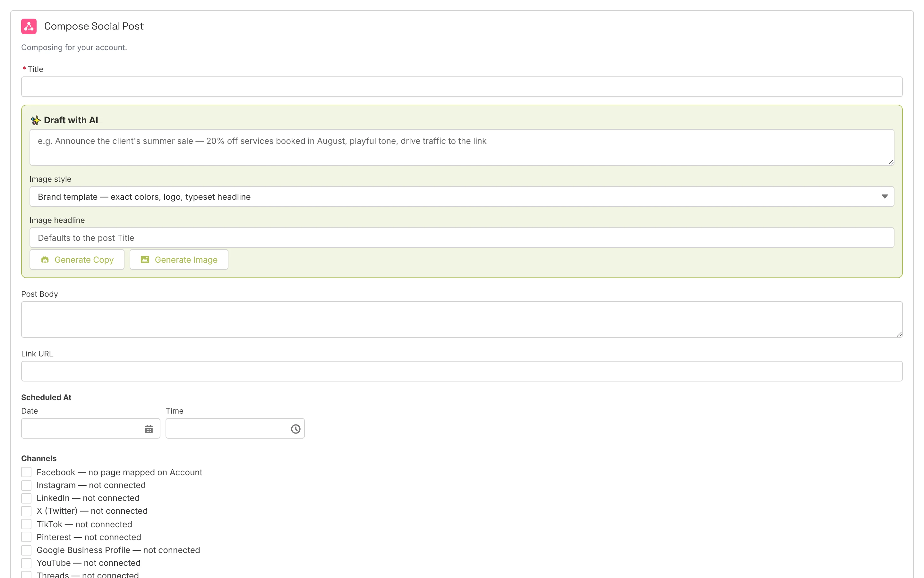
Task: Select the TikTok channel checkbox
Action: pyautogui.click(x=26, y=524)
